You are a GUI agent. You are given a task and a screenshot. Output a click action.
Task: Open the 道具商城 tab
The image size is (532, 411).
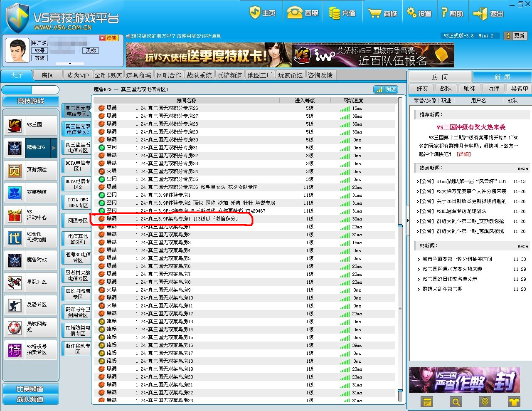coord(139,75)
